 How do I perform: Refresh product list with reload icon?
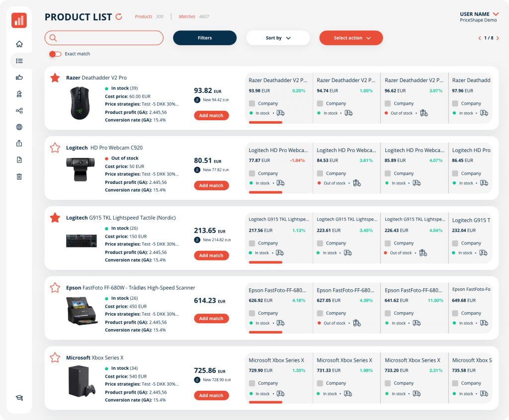pos(119,16)
